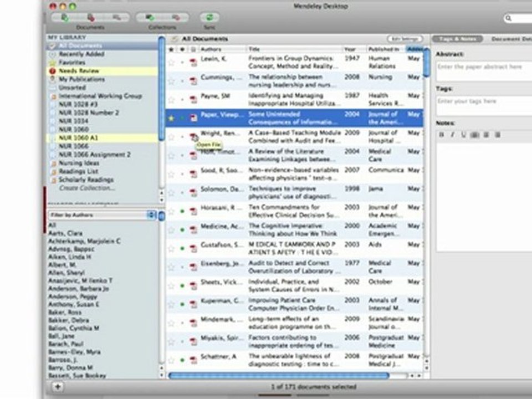Unstar the selected Paper, Viewp row
The image size is (532, 399).
click(x=171, y=118)
